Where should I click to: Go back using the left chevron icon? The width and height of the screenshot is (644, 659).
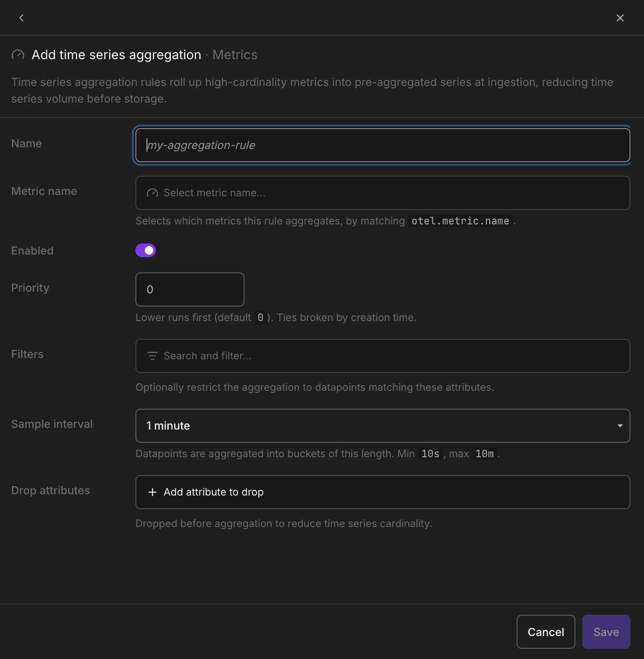[21, 18]
